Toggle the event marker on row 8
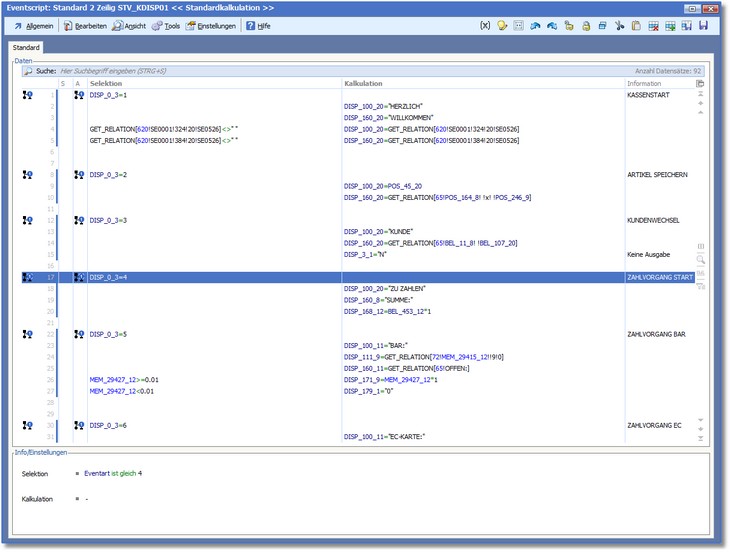Image resolution: width=730 pixels, height=552 pixels. 27,175
